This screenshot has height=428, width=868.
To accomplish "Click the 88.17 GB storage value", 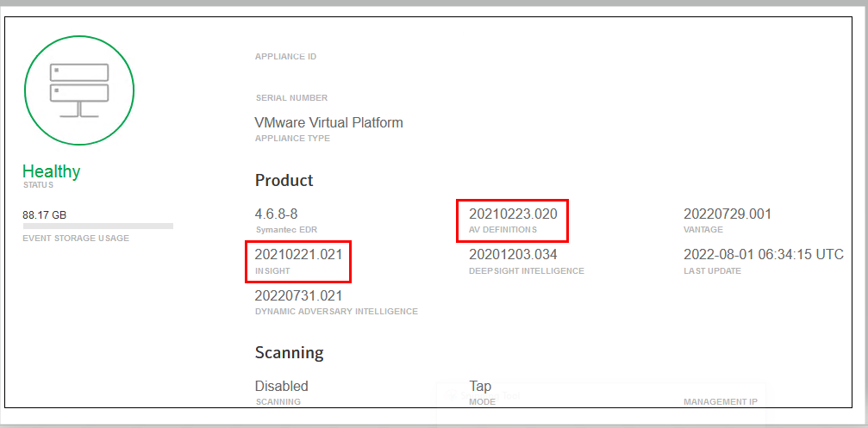I will 45,214.
